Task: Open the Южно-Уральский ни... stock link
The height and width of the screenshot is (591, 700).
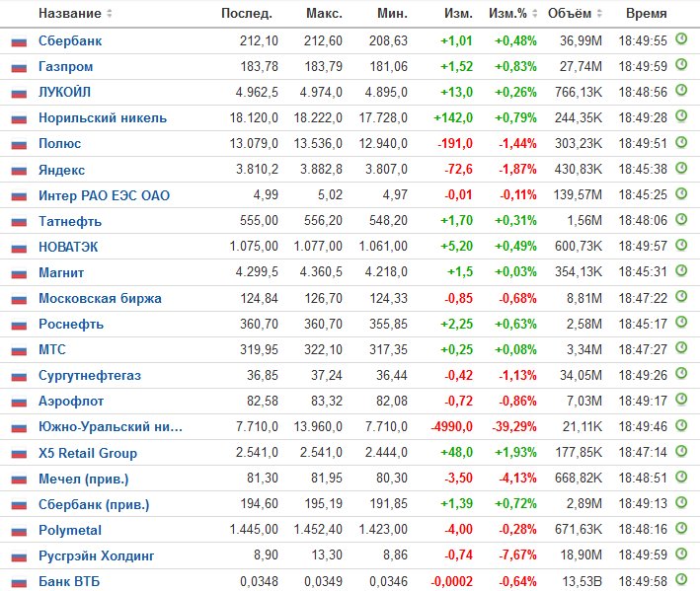Action: coord(111,427)
